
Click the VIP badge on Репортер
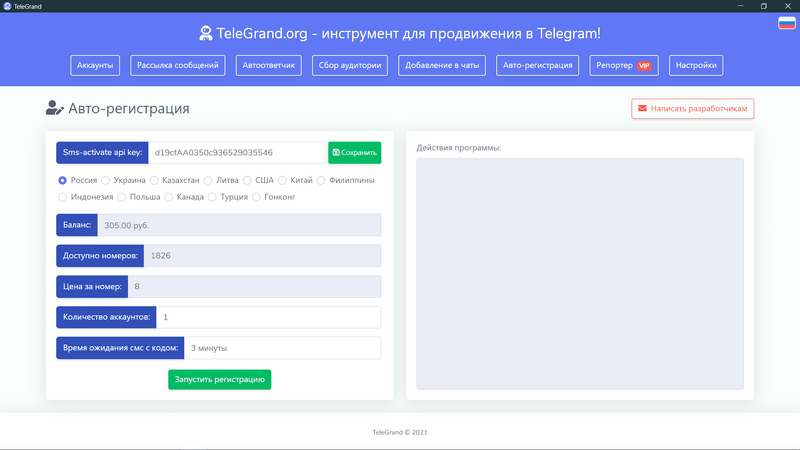pos(644,65)
